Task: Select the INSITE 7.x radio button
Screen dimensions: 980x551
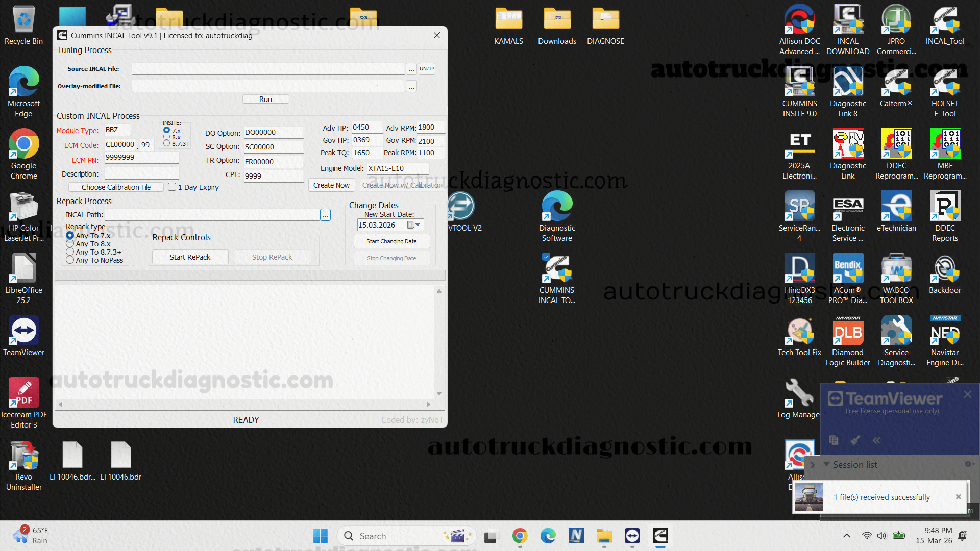Action: pos(166,131)
